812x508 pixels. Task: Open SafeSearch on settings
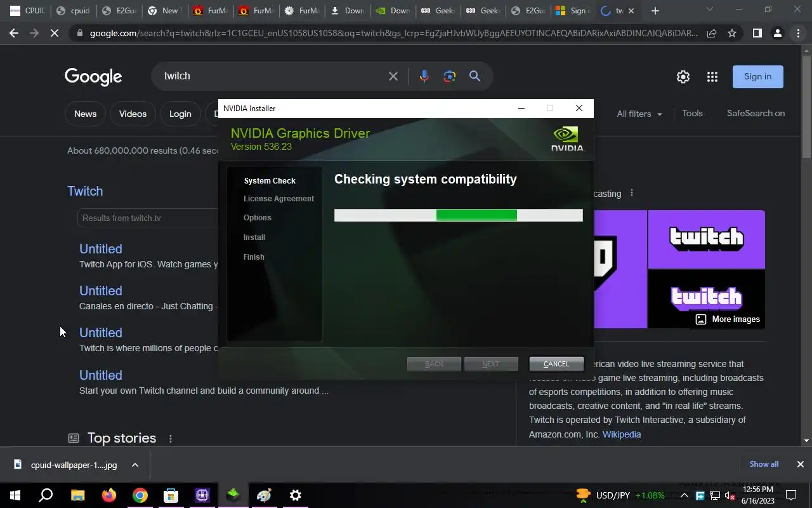756,113
